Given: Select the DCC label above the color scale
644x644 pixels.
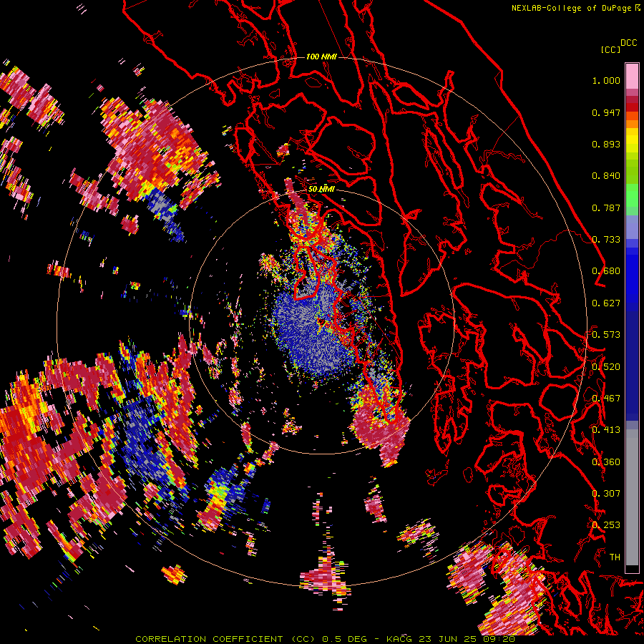Looking at the screenshot, I should coord(628,43).
